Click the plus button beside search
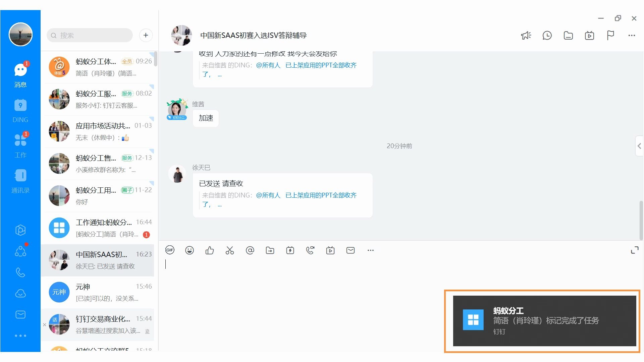This screenshot has height=362, width=644. (x=146, y=35)
